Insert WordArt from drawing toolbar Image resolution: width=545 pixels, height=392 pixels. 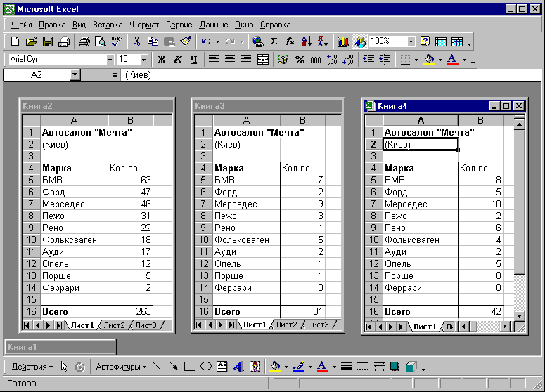click(x=238, y=367)
